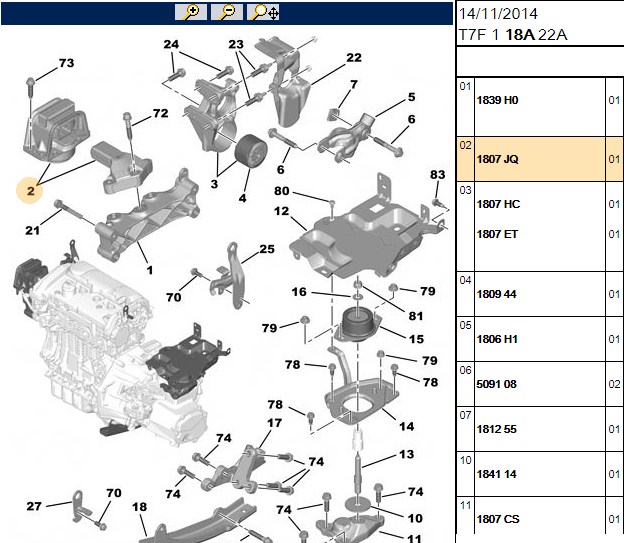Open part number 1839 H0
Screen dimensions: 624x543
pyautogui.click(x=497, y=100)
